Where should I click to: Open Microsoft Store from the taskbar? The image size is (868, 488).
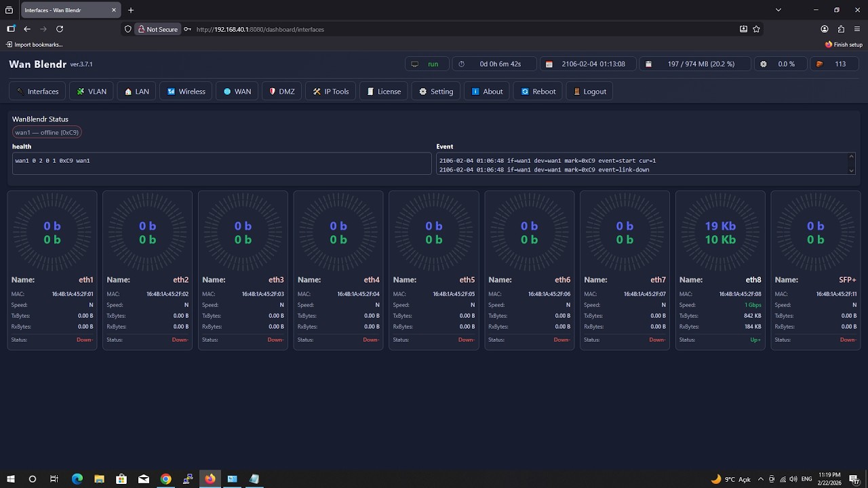[121, 479]
